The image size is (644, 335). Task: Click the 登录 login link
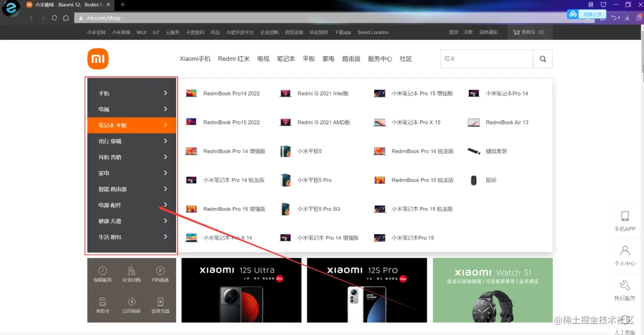(x=453, y=32)
